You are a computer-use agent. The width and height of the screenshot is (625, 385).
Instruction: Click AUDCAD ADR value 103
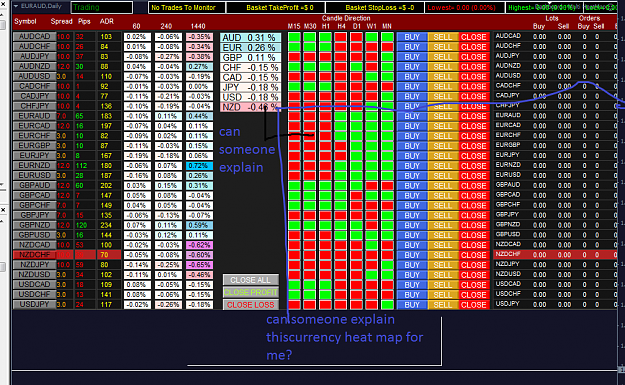click(106, 37)
